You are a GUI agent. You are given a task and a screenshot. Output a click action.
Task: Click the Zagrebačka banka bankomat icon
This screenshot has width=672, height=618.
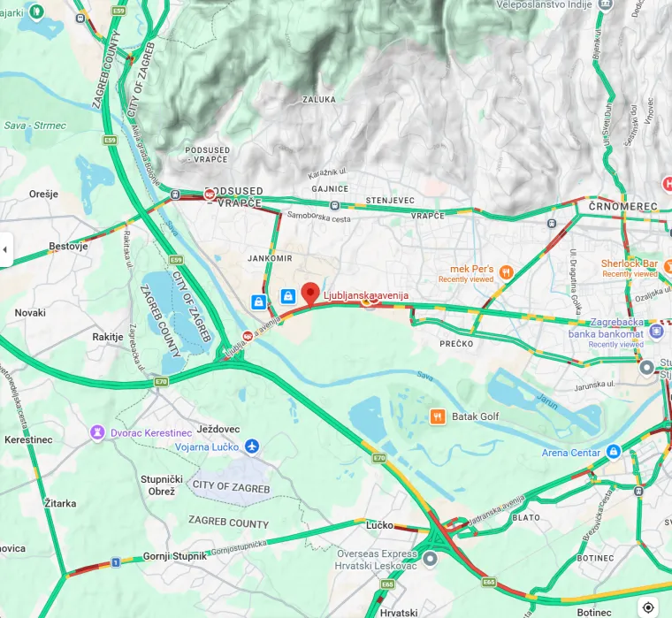click(x=656, y=331)
